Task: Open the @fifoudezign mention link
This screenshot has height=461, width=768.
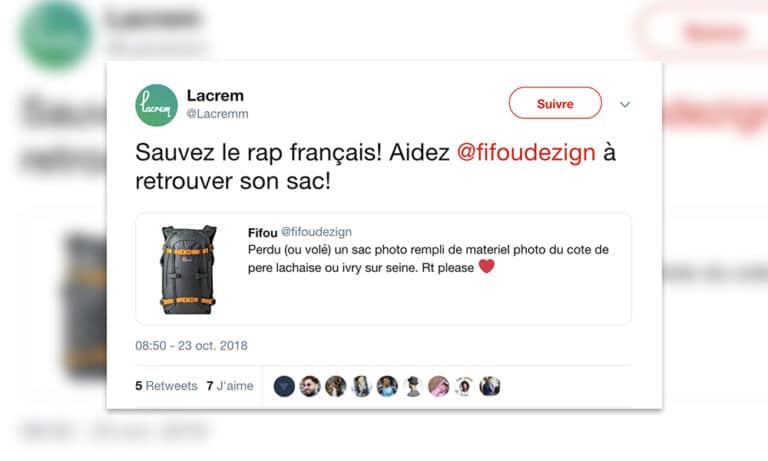Action: pos(526,152)
